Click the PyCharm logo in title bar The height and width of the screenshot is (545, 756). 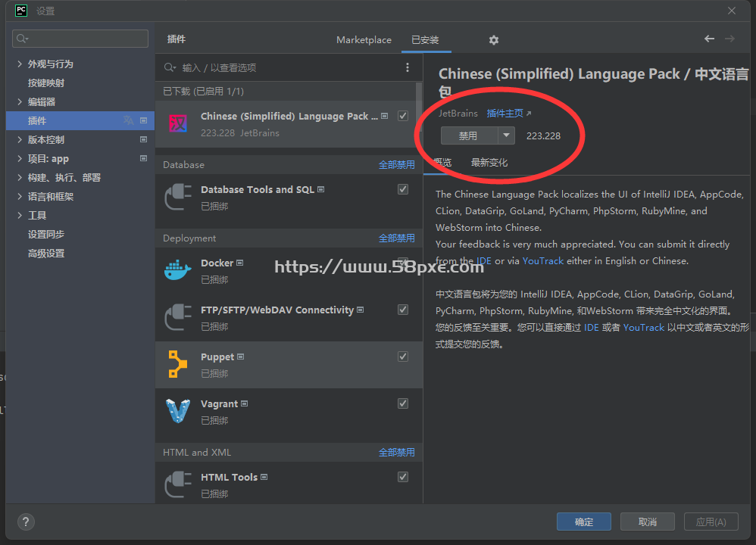click(x=21, y=11)
